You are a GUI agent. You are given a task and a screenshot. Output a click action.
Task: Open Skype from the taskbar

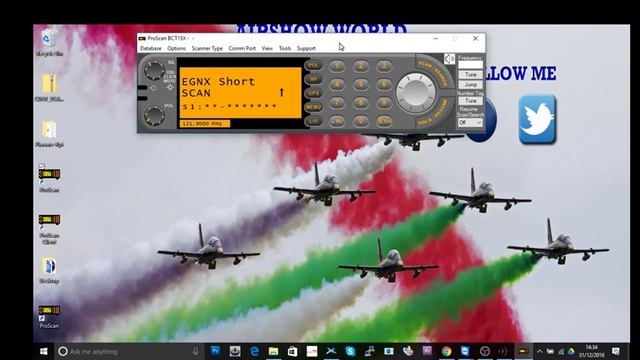tap(350, 351)
